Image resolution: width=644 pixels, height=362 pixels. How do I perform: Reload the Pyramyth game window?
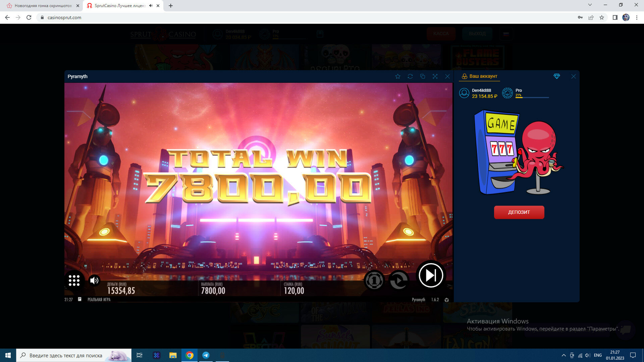410,76
